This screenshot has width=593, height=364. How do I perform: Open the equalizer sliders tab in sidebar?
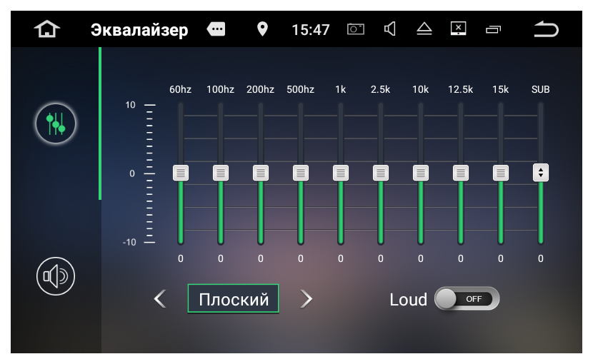tap(56, 124)
